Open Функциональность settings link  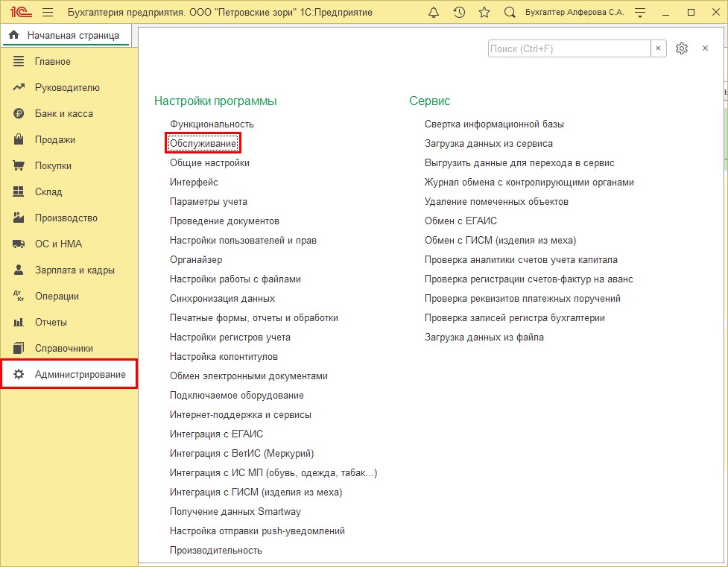point(212,124)
